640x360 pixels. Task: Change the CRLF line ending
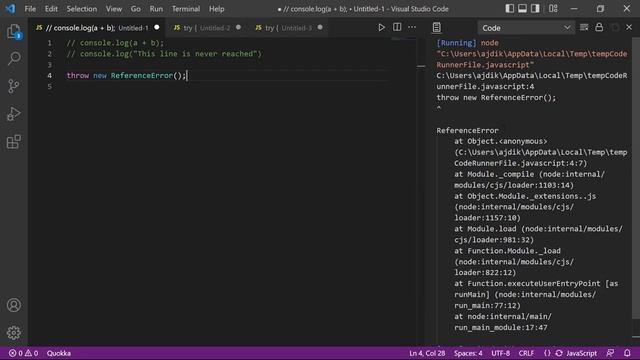pyautogui.click(x=526, y=353)
